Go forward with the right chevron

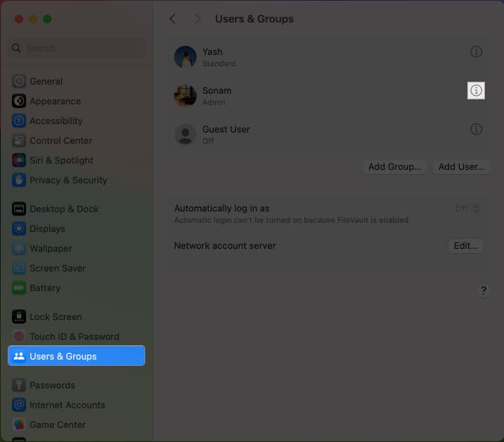click(x=197, y=18)
